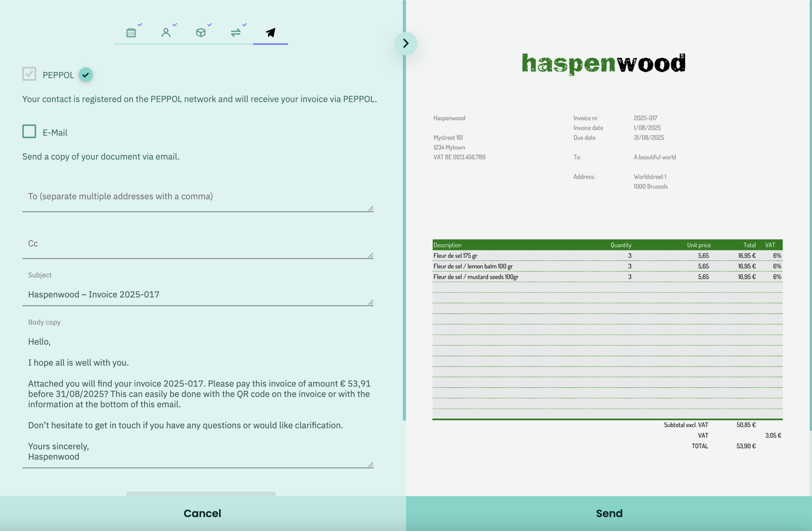The height and width of the screenshot is (531, 812).
Task: Focus the To addresses input field
Action: coord(198,197)
